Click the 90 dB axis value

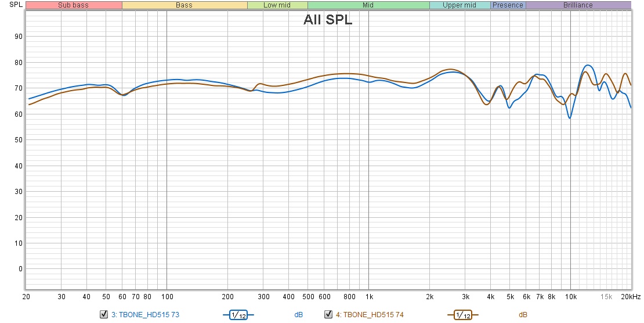(18, 37)
